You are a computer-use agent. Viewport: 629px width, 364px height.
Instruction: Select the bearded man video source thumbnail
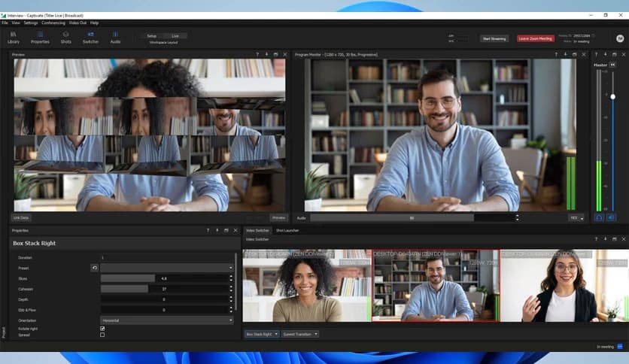[x=436, y=286]
